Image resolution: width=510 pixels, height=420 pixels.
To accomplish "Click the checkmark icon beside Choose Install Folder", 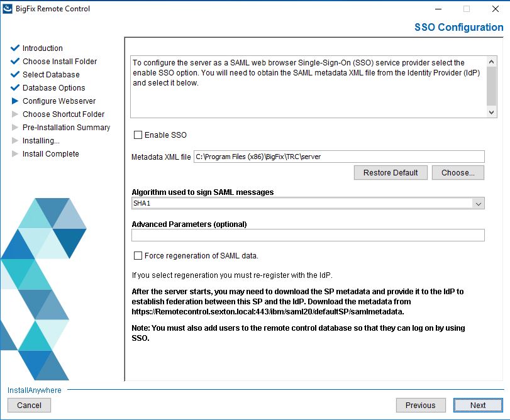I will (x=15, y=61).
